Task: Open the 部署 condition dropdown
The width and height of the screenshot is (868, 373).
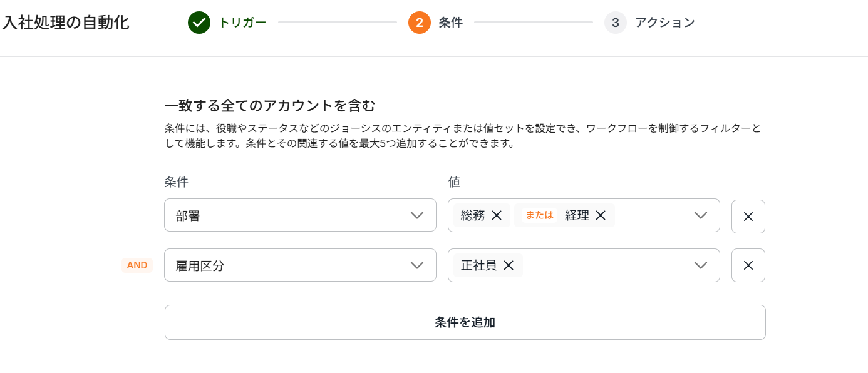Action: point(300,215)
